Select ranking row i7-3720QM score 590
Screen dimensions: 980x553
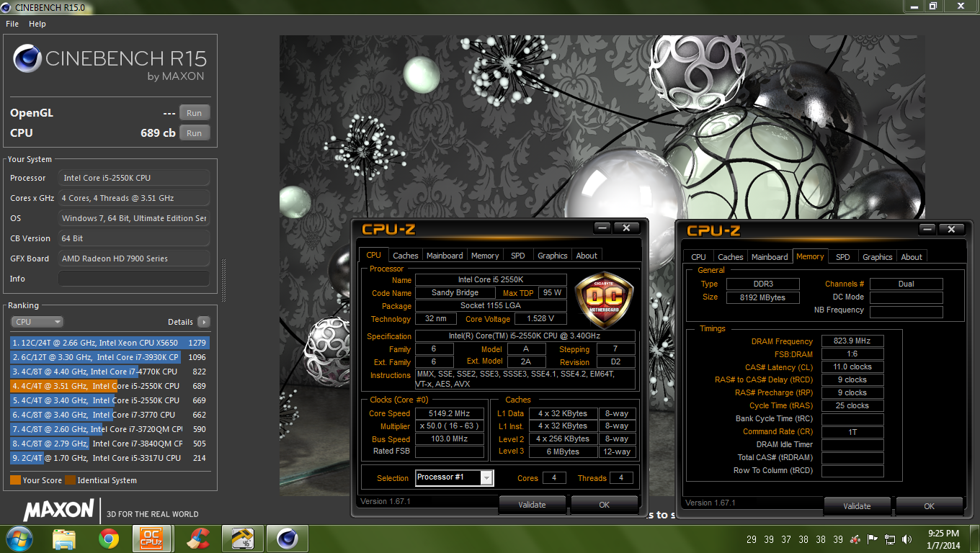click(x=110, y=429)
